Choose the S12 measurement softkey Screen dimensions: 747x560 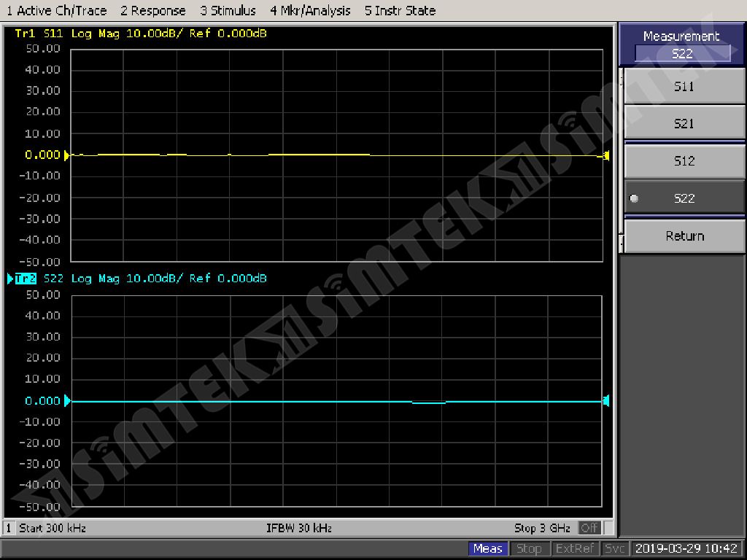tap(684, 161)
